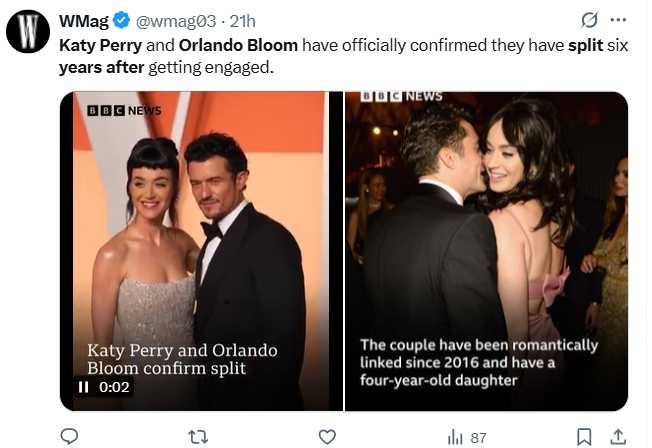This screenshot has height=448, width=652.
Task: Open the three-dot more options menu
Action: [618, 20]
